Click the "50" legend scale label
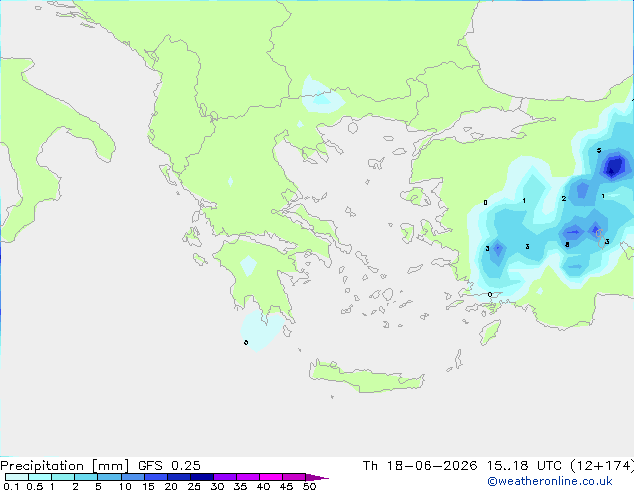Viewport: 634px width, 490px height. click(310, 486)
